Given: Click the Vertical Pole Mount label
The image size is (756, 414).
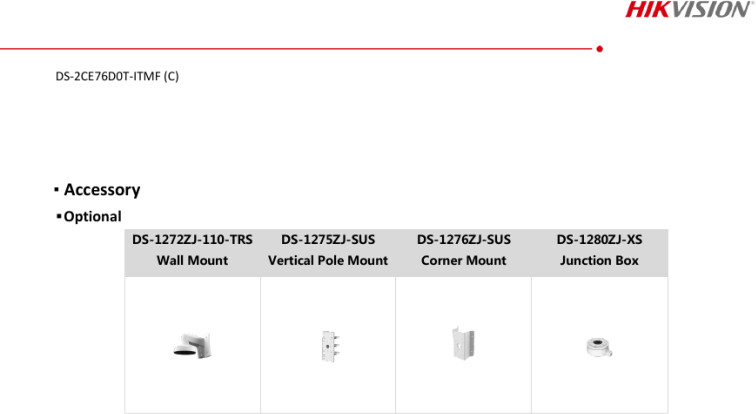Looking at the screenshot, I should point(328,260).
